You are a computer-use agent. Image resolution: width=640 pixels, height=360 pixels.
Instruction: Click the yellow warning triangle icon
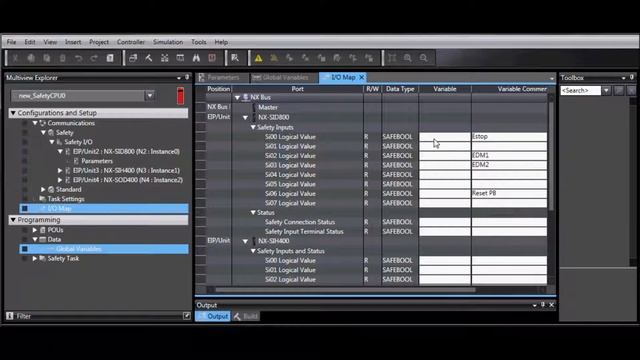258,58
